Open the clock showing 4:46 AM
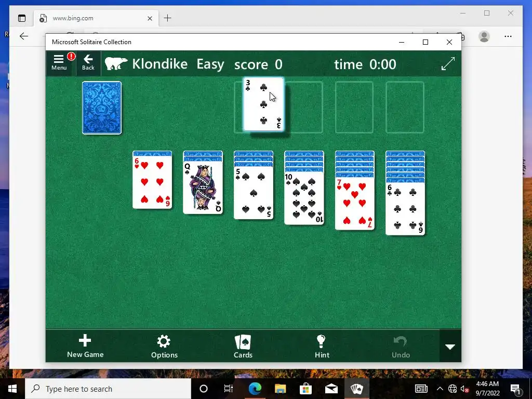Image resolution: width=532 pixels, height=399 pixels. 487,389
